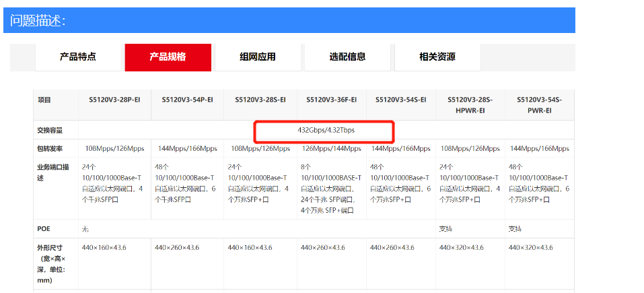Click the 业务端口描述 row label
The image size is (644, 293).
click(x=52, y=172)
